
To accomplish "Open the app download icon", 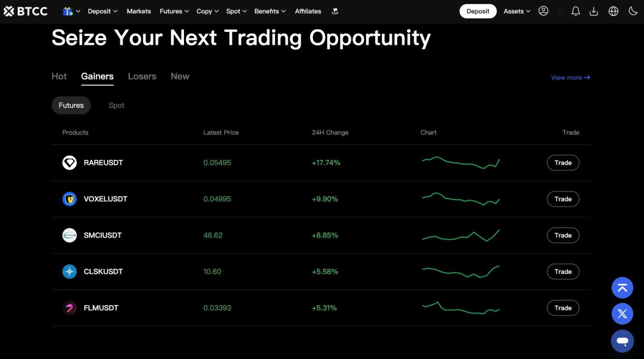I will pyautogui.click(x=594, y=11).
